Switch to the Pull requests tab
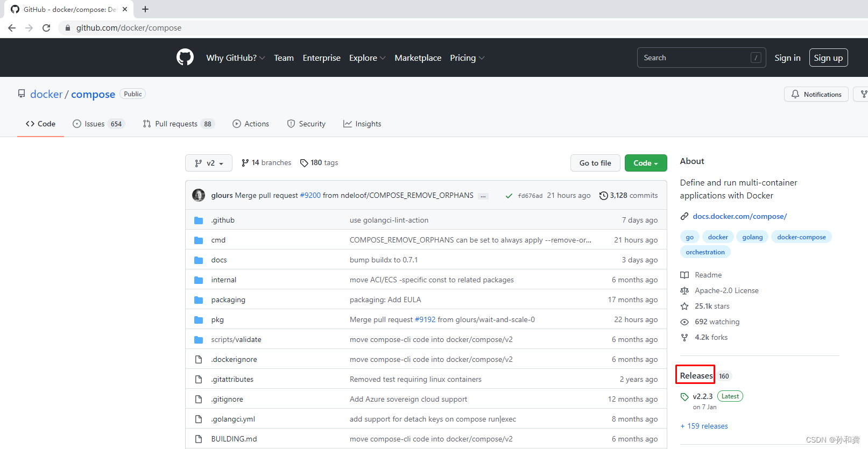 179,124
